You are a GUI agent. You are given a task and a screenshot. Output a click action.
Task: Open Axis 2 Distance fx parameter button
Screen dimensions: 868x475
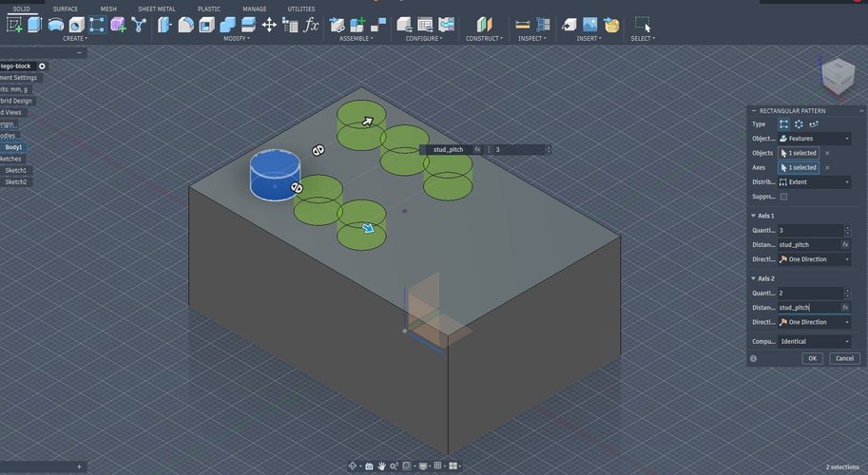[845, 308]
